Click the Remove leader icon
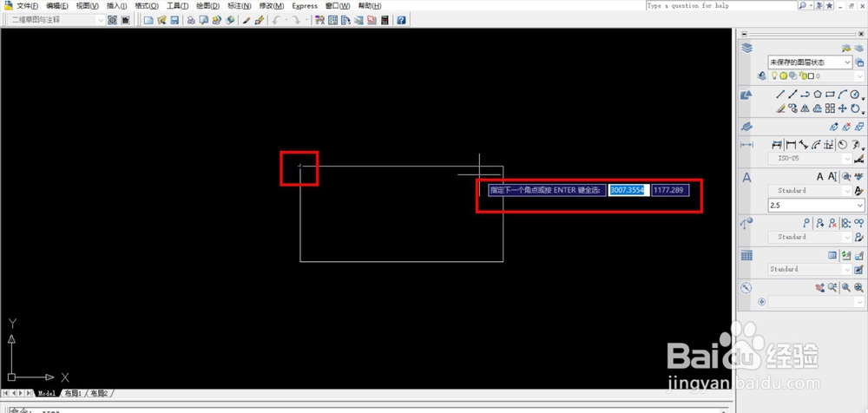The width and height of the screenshot is (868, 413). pyautogui.click(x=832, y=223)
